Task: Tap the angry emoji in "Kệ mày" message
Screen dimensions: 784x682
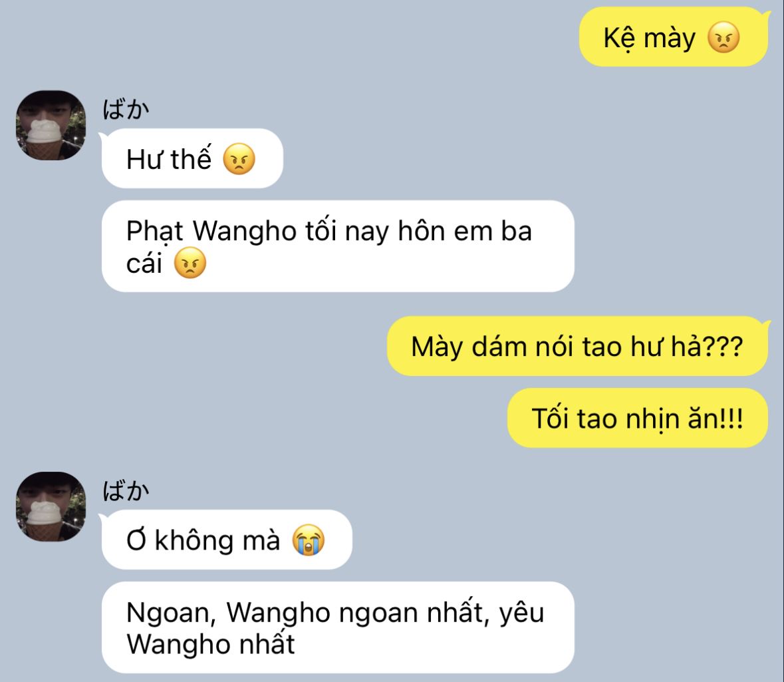Action: pos(723,37)
